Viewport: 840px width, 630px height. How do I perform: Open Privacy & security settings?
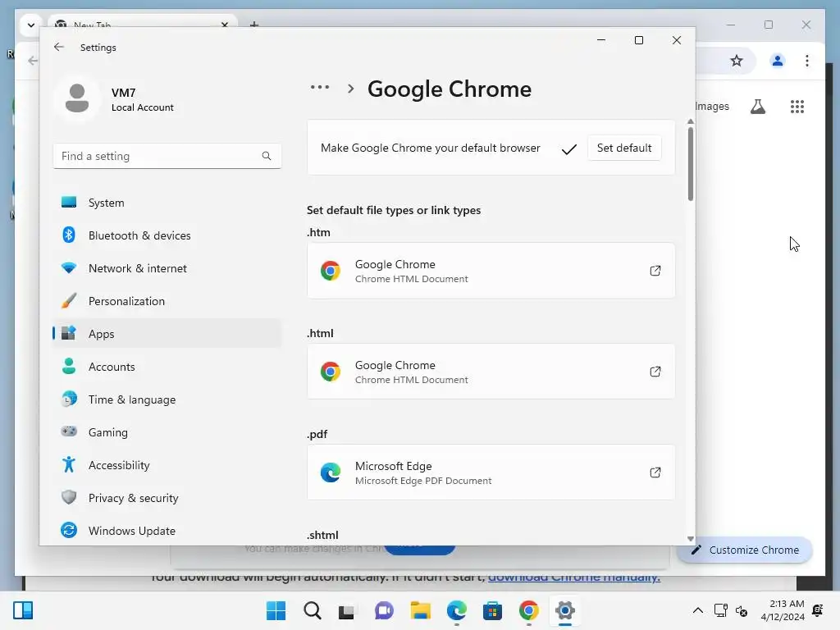coord(167,498)
